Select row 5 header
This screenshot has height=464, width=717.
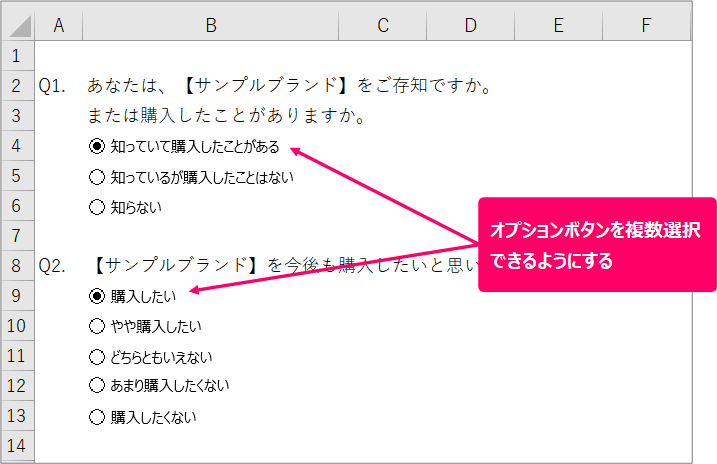(x=17, y=176)
